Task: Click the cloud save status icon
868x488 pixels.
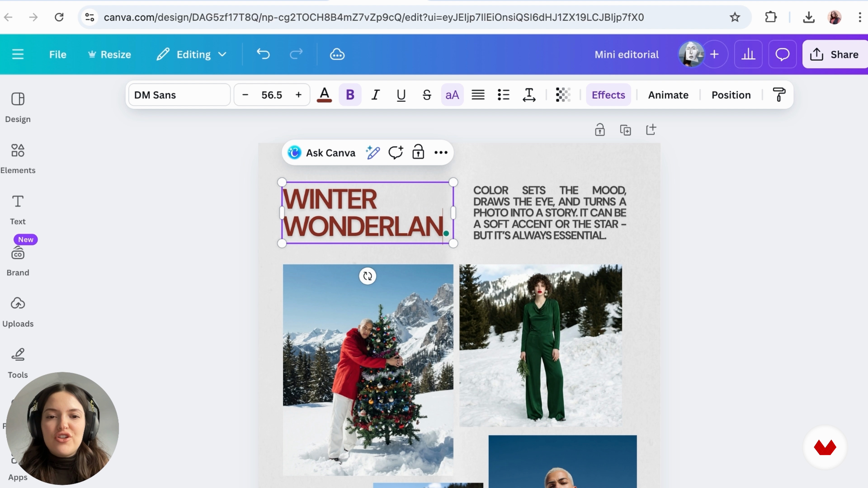Action: tap(337, 54)
